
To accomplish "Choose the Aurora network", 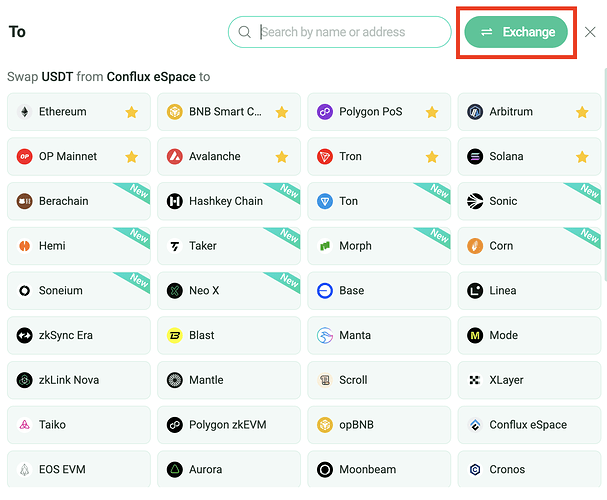I will (229, 469).
